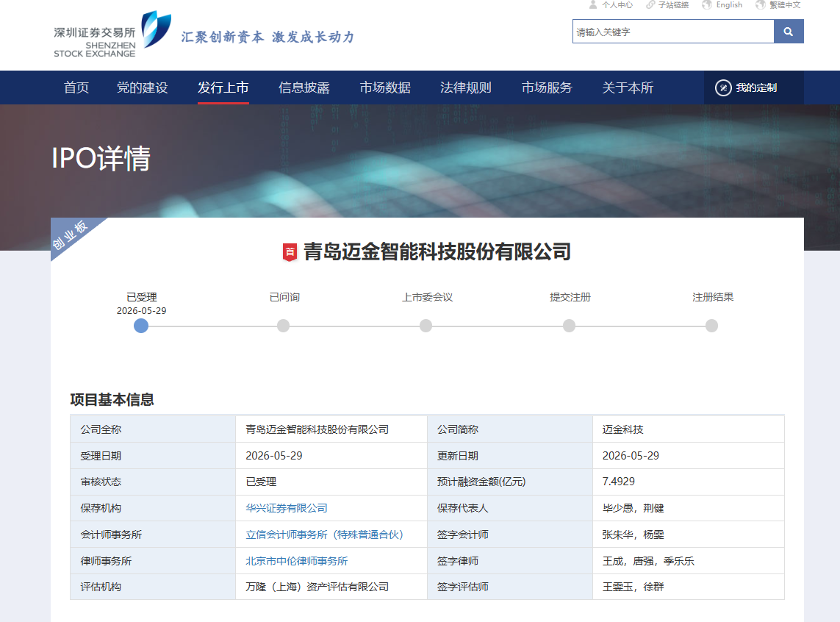Click the 预计融资金额(亿元) label cell
Viewport: 840px width, 622px height.
510,482
